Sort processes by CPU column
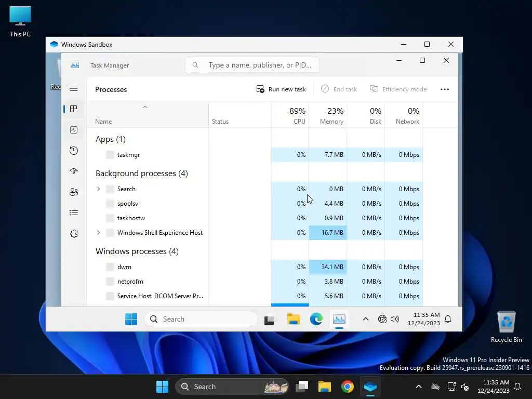This screenshot has height=399, width=532. click(290, 115)
